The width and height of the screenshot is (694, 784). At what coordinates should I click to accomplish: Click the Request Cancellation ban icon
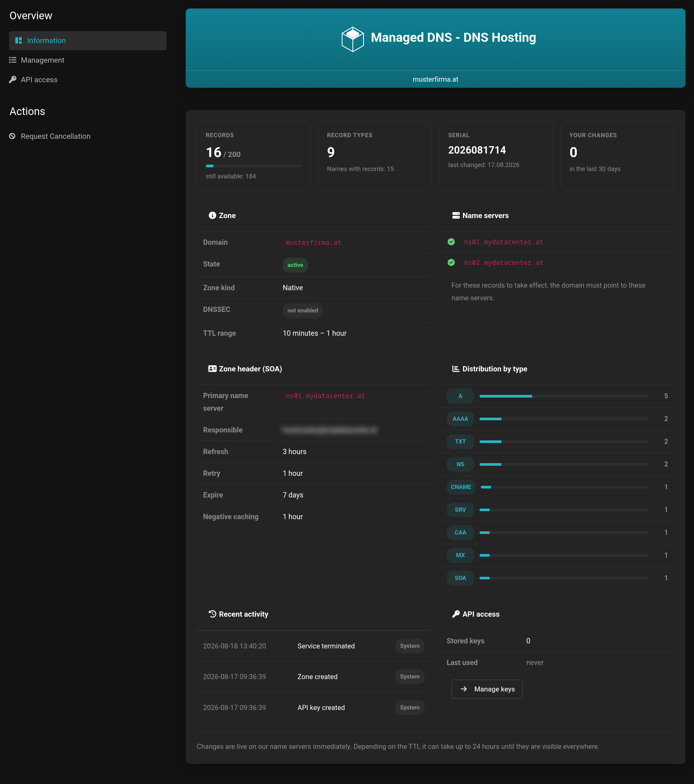pos(12,136)
